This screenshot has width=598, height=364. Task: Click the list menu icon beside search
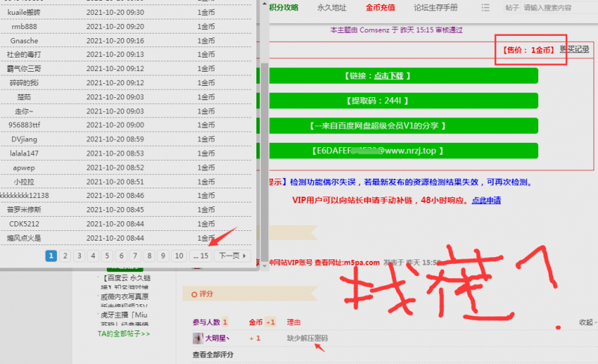tap(486, 7)
